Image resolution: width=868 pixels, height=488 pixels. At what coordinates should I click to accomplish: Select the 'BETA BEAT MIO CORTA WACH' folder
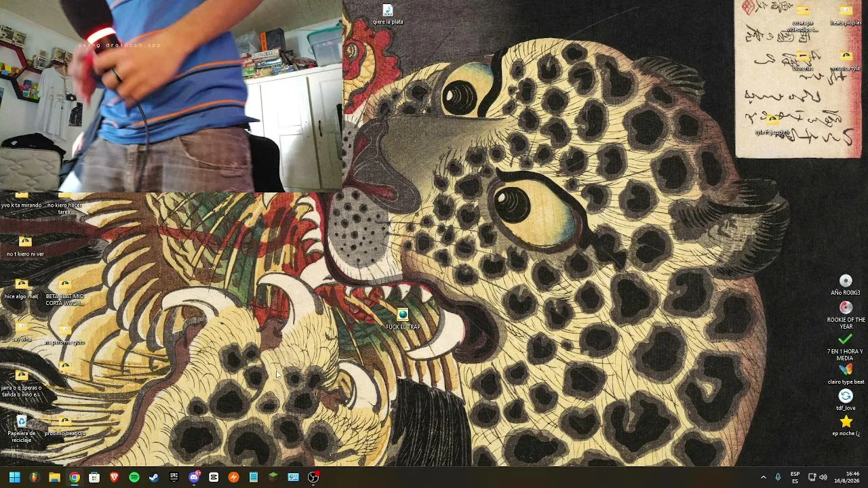pyautogui.click(x=64, y=292)
